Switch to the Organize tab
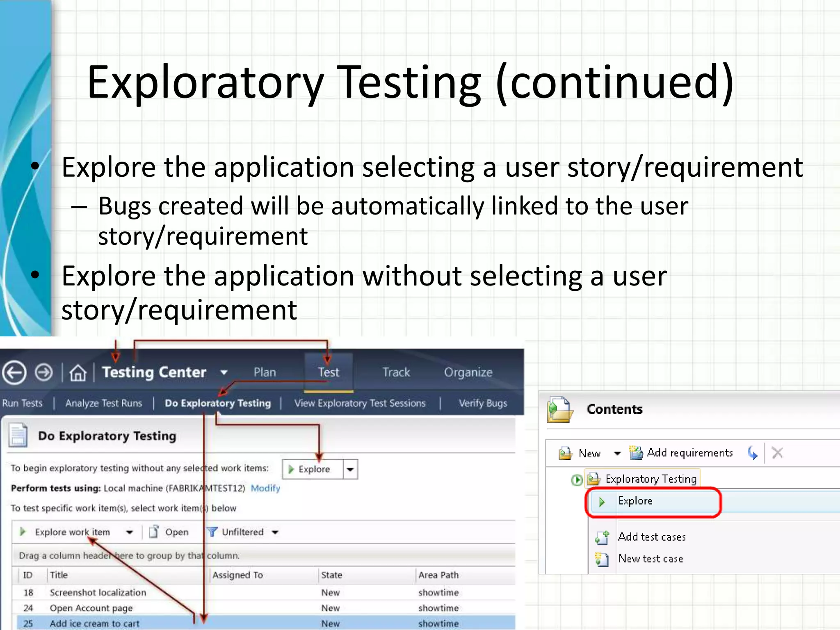 tap(468, 372)
